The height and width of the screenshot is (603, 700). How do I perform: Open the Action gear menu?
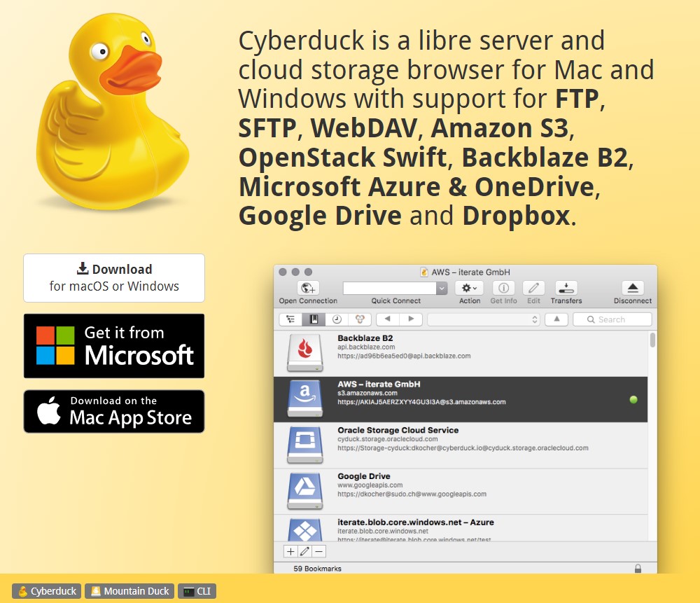coord(470,288)
